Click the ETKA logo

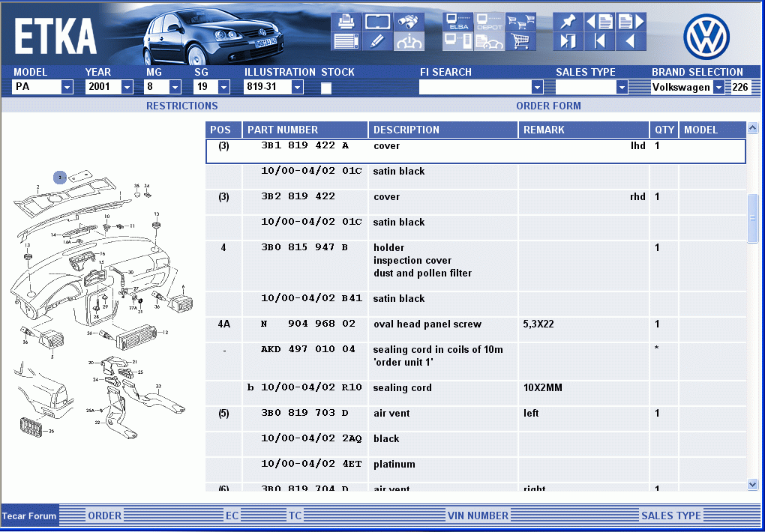[55, 37]
